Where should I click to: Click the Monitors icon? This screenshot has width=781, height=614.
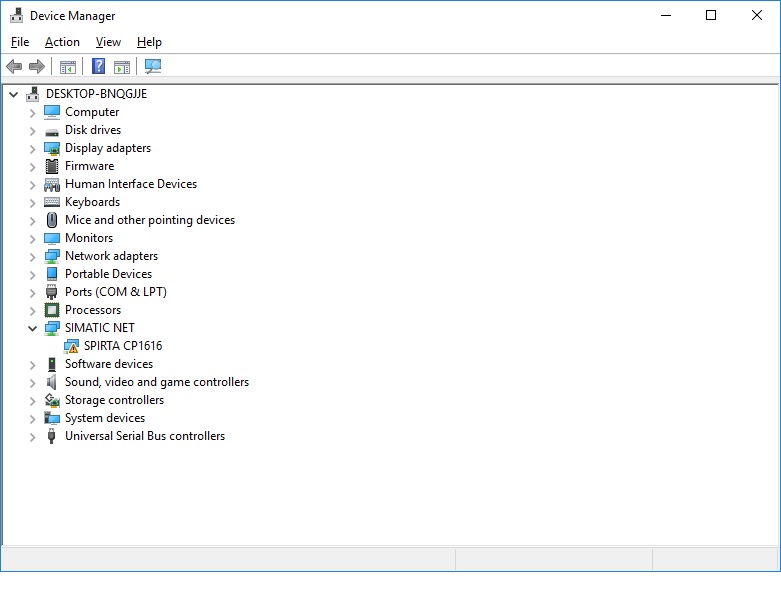(x=52, y=238)
